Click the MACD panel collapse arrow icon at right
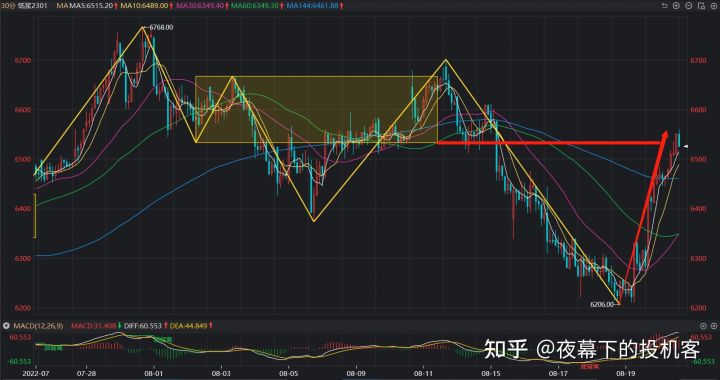 [x=703, y=326]
